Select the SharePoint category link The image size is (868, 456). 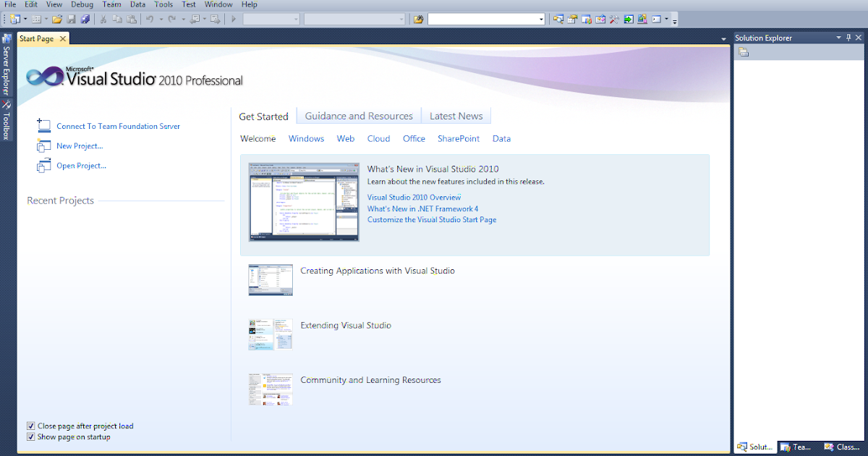[x=459, y=138]
